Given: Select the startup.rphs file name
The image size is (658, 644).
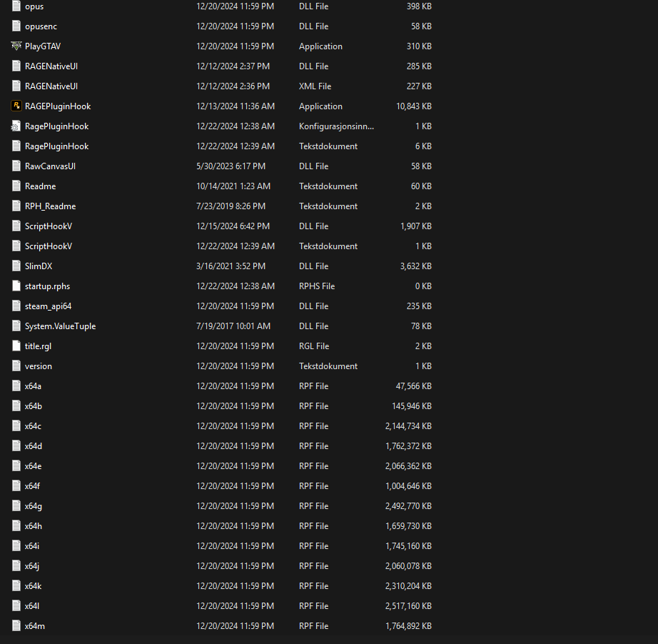Looking at the screenshot, I should (47, 286).
